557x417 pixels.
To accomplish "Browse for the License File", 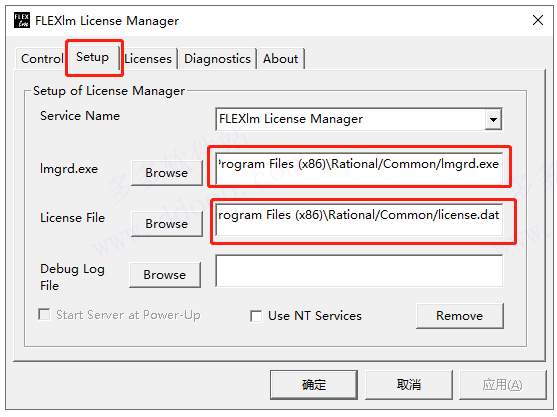I will pos(167,224).
